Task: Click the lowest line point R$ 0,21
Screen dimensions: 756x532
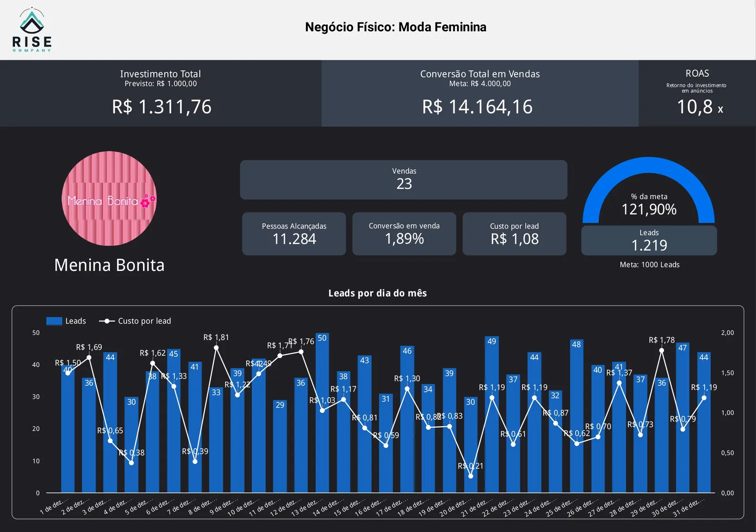Action: click(470, 476)
